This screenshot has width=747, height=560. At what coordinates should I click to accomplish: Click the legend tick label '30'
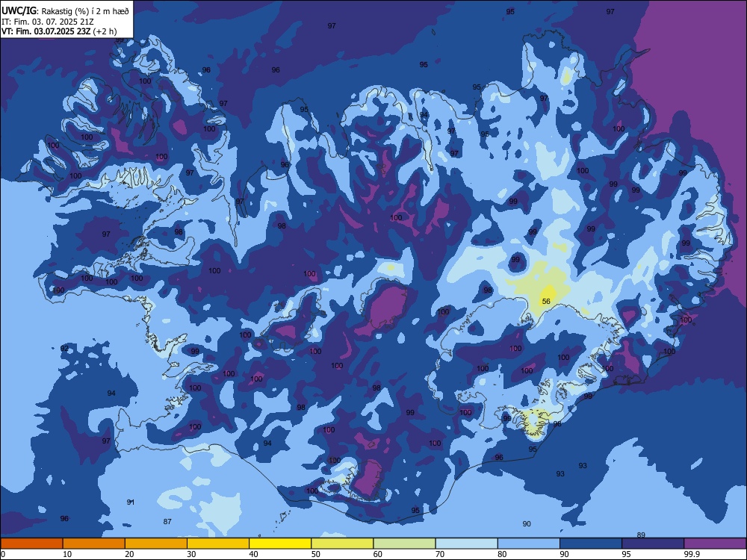191,554
